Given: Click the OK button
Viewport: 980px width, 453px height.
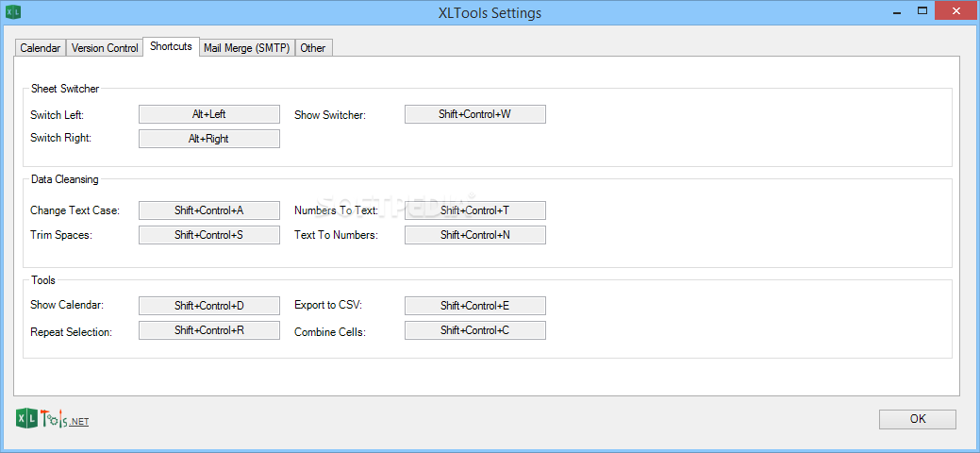Looking at the screenshot, I should [x=918, y=419].
